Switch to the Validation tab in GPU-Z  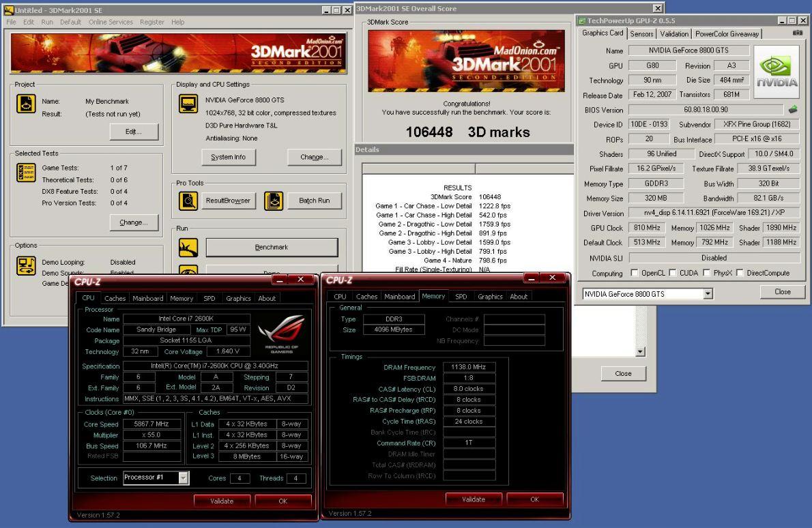tap(674, 33)
